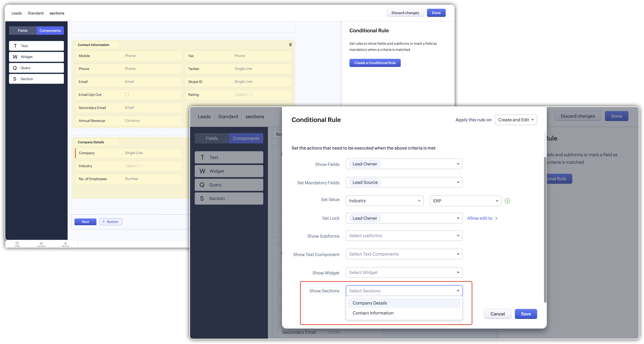The image size is (644, 344).
Task: Expand the Show Subforms dropdown
Action: [x=404, y=236]
